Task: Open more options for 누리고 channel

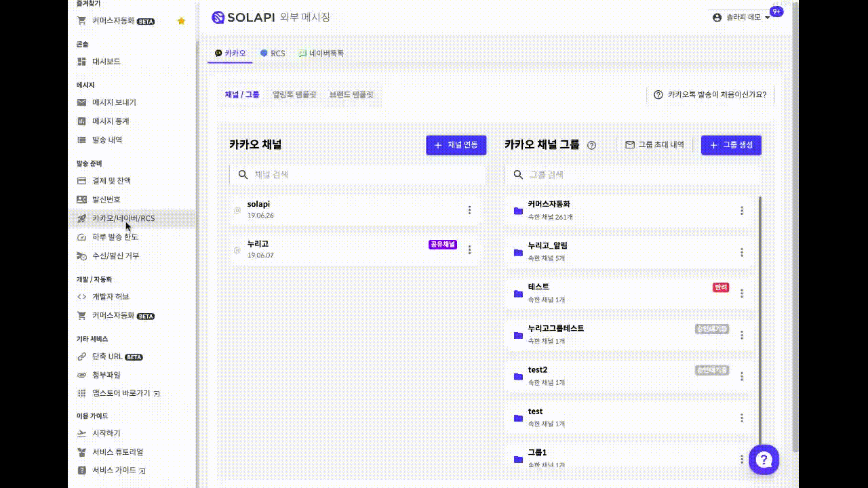Action: [x=469, y=250]
